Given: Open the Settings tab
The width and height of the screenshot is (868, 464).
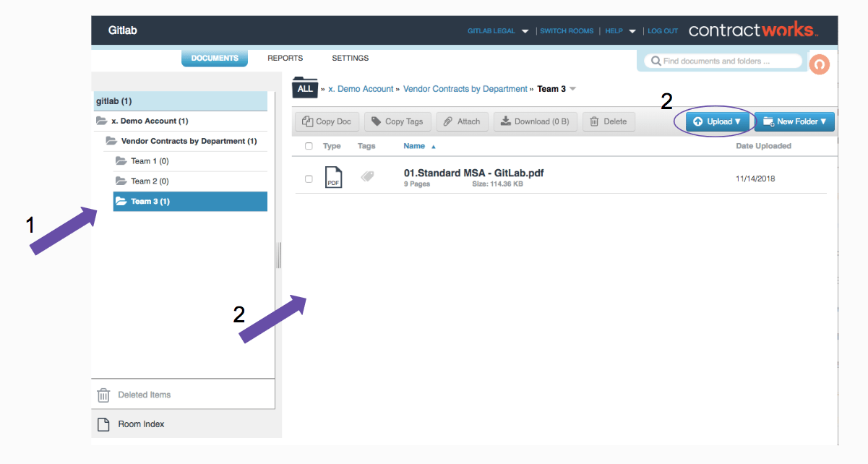Looking at the screenshot, I should pos(350,58).
